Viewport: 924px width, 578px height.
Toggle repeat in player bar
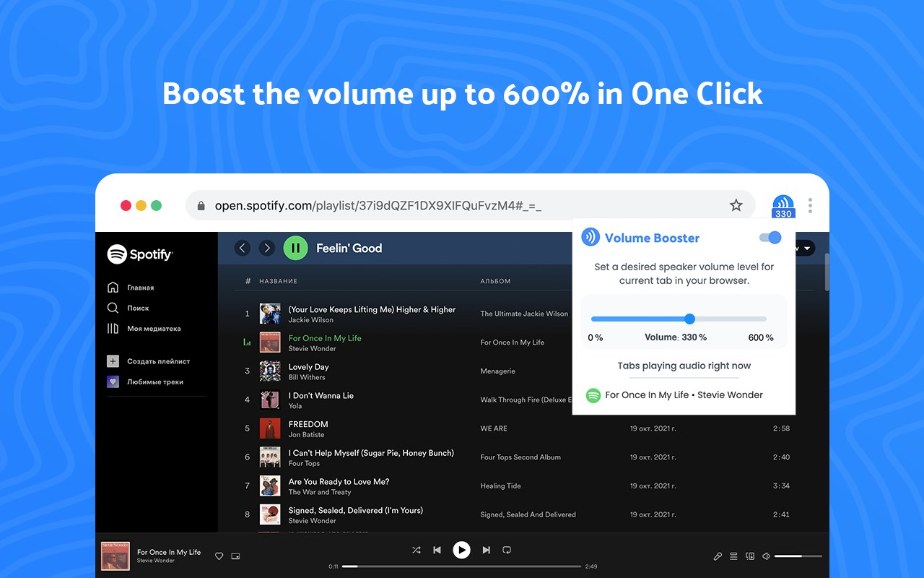tap(507, 550)
